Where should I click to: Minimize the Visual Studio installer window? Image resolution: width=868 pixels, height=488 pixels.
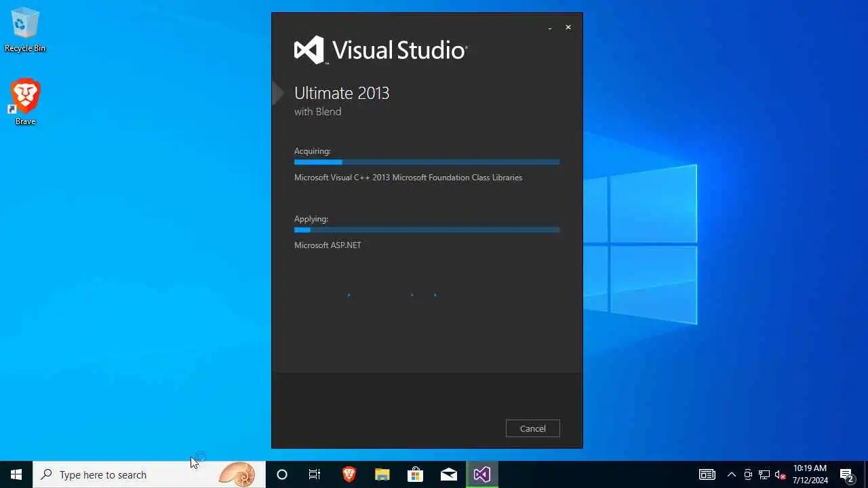tap(550, 28)
